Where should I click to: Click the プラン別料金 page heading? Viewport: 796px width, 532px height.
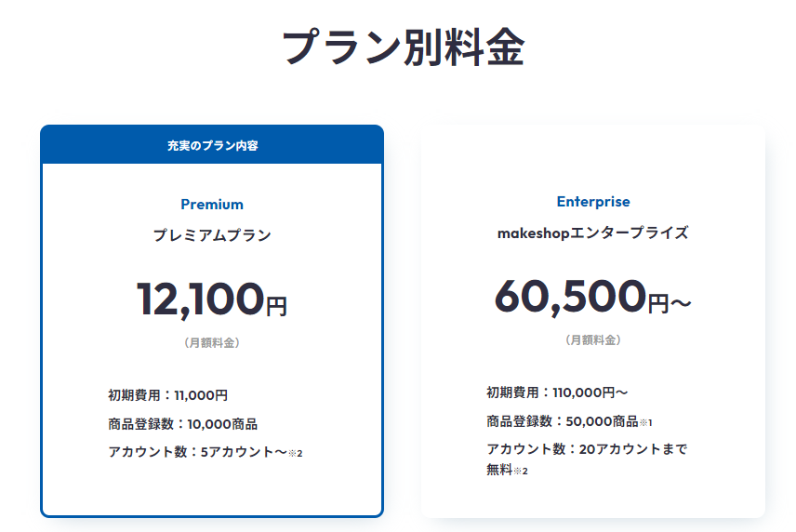coord(404,47)
